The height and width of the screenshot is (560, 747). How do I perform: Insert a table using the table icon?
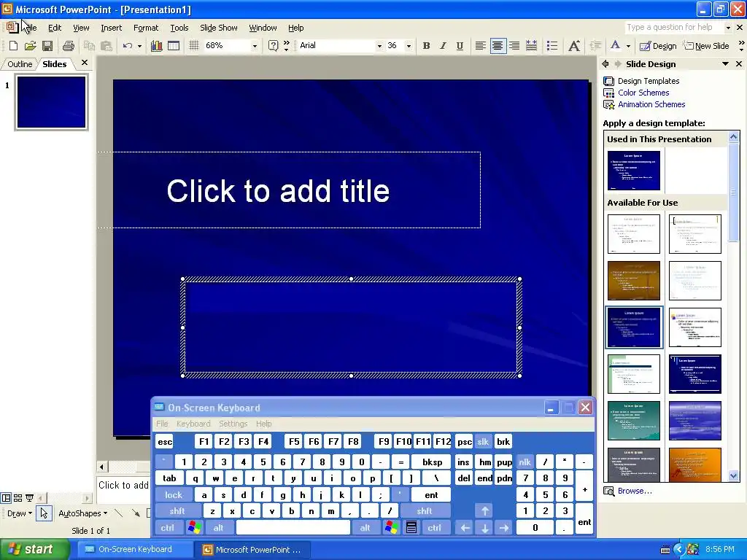click(174, 46)
